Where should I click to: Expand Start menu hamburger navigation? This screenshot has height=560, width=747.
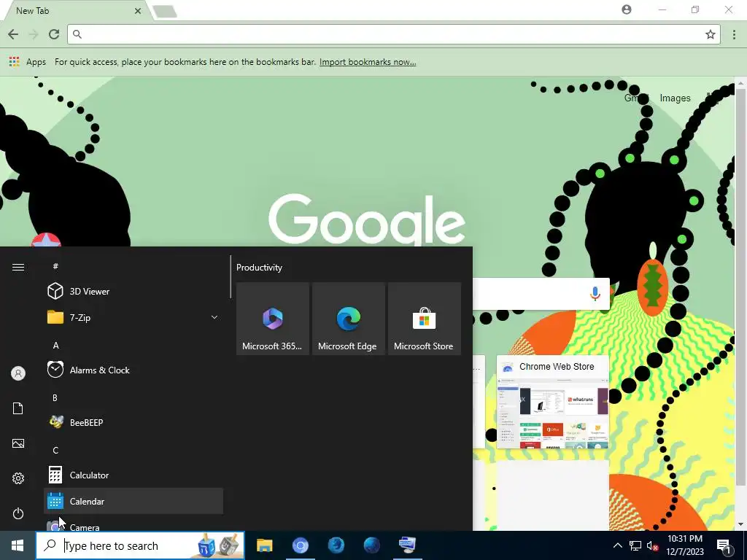18,267
